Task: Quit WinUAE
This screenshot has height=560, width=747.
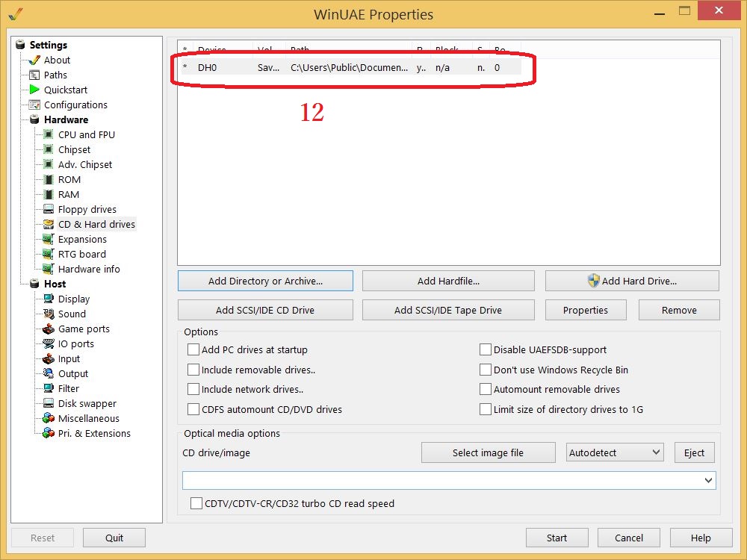Action: click(x=114, y=538)
